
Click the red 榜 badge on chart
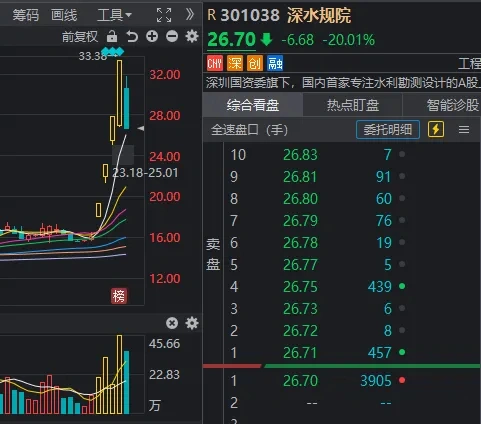(x=119, y=296)
